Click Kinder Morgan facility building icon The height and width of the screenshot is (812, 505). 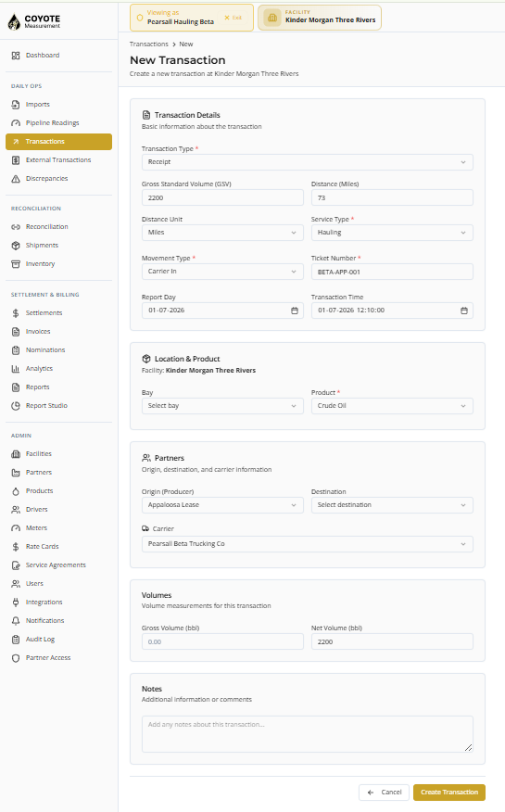coord(272,18)
